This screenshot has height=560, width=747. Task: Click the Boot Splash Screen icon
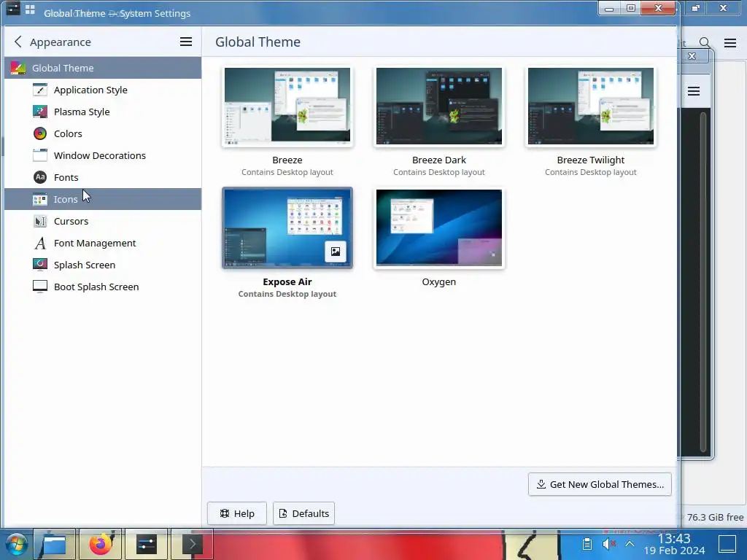(x=40, y=287)
